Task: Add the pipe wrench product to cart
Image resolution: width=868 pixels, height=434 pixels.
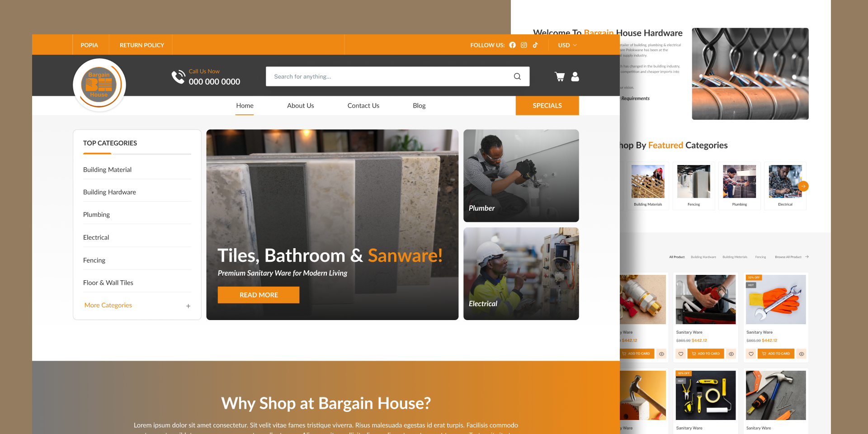Action: coord(706,354)
